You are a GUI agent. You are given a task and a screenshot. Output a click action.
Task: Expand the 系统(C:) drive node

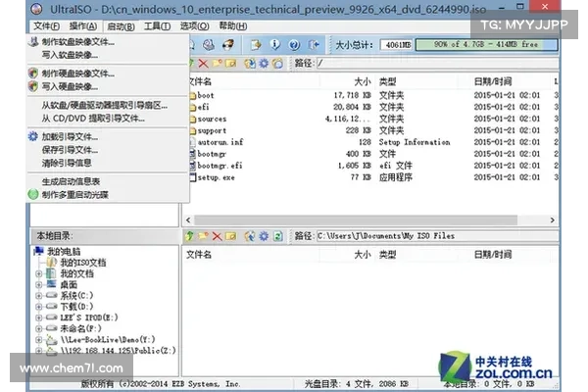point(38,296)
